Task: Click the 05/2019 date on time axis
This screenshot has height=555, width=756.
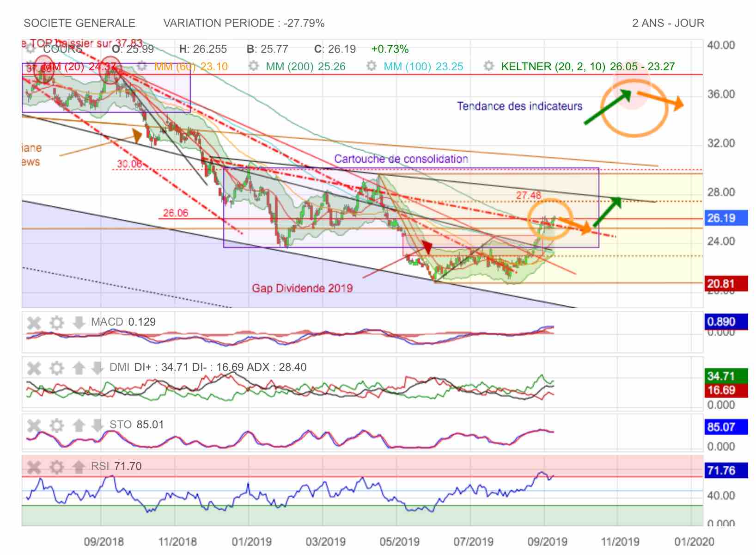Action: pyautogui.click(x=400, y=542)
